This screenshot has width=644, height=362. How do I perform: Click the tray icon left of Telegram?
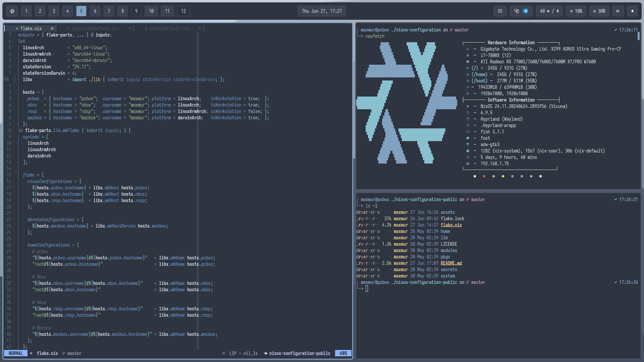(517, 11)
